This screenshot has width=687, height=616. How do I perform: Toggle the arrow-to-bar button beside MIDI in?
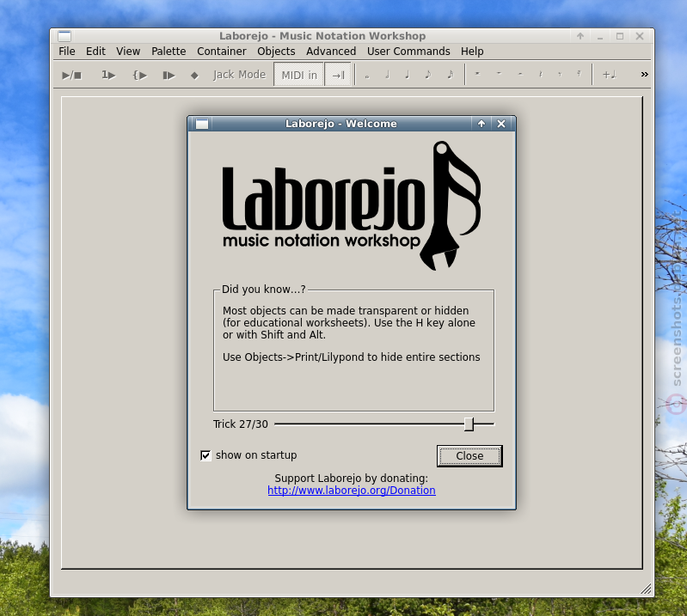point(338,75)
